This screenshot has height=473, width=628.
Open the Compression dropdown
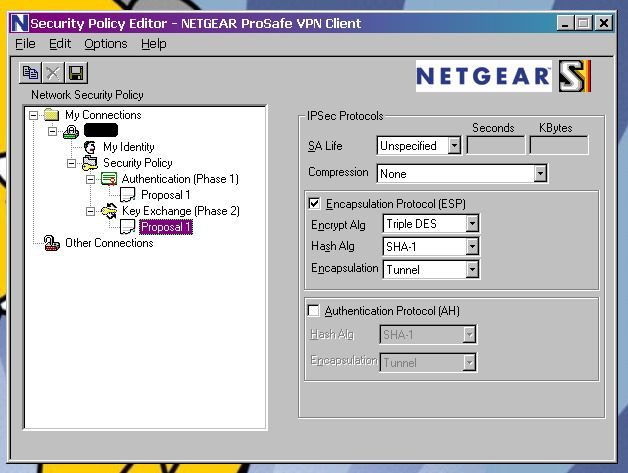[540, 173]
